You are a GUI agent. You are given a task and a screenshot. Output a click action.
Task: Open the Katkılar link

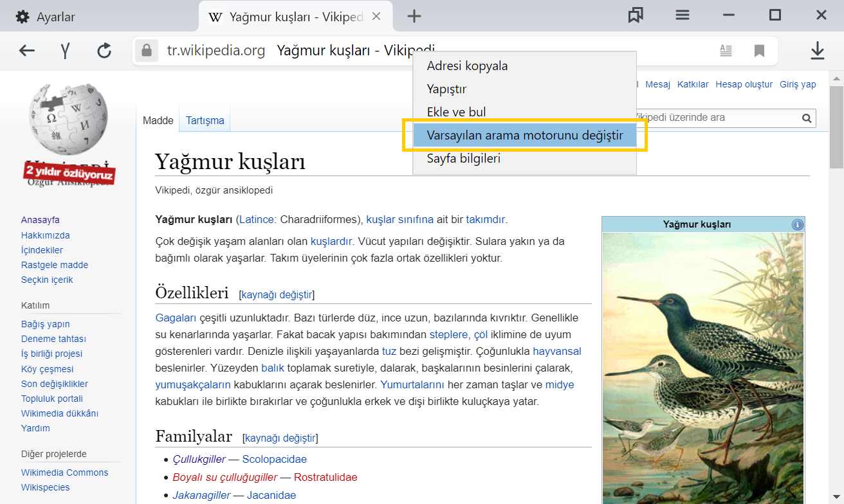coord(693,84)
